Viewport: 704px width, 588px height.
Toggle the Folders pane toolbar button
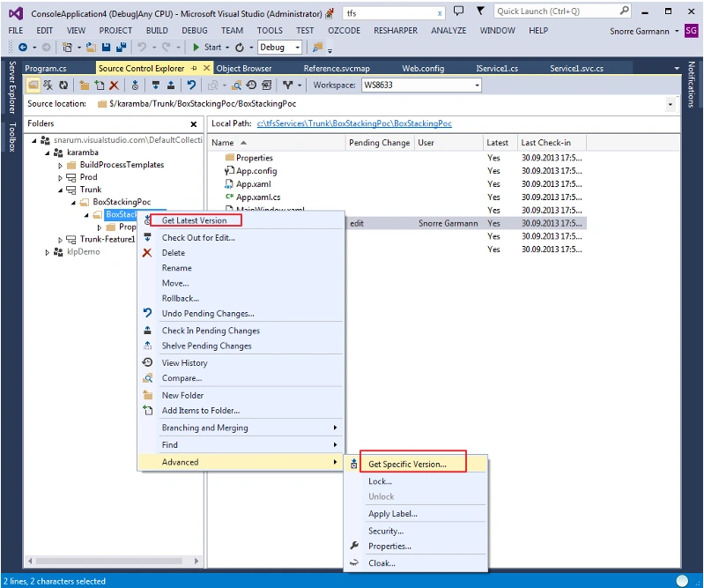(x=33, y=85)
